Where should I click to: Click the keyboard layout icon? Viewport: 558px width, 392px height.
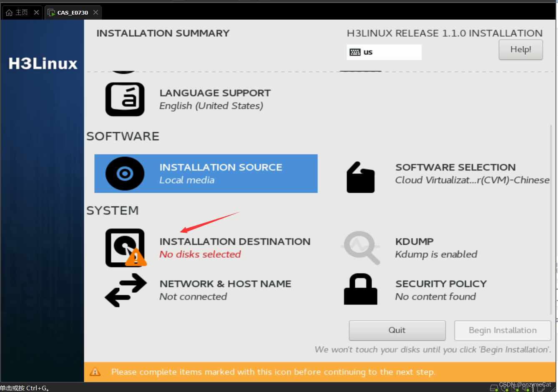click(x=355, y=52)
